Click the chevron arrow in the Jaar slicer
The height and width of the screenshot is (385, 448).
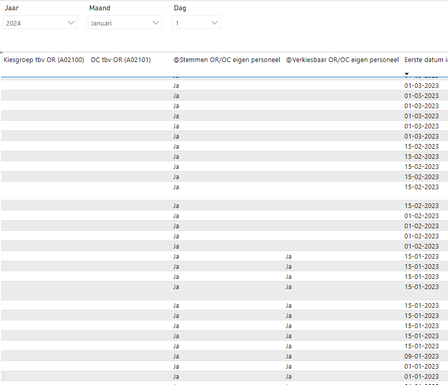[x=71, y=23]
